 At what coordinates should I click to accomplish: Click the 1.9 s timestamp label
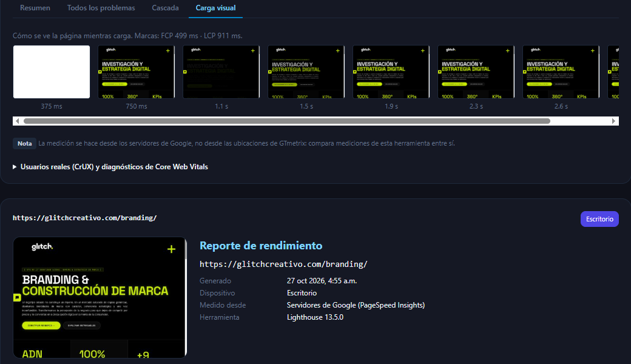tap(391, 106)
